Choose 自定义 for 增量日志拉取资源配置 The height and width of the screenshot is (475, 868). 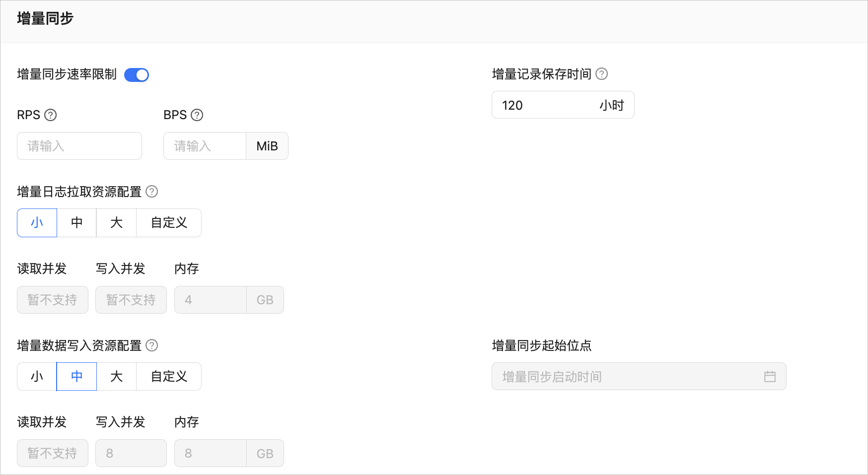pyautogui.click(x=169, y=223)
